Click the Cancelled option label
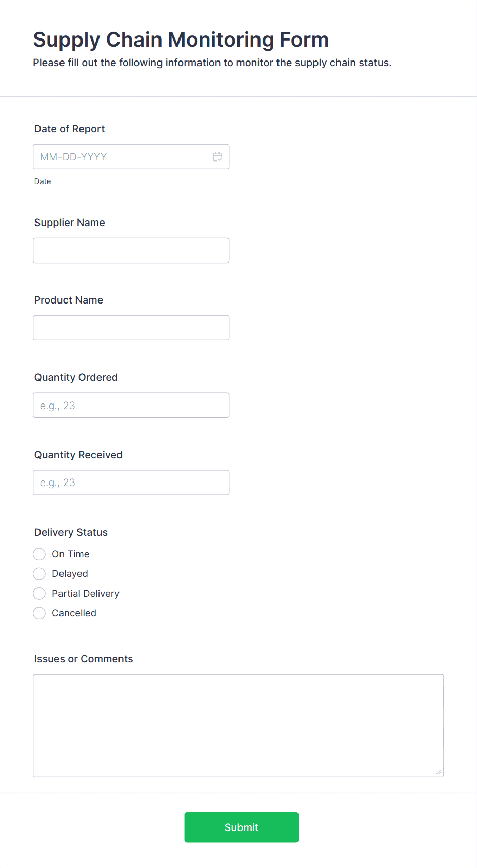This screenshot has width=477, height=868. [74, 613]
